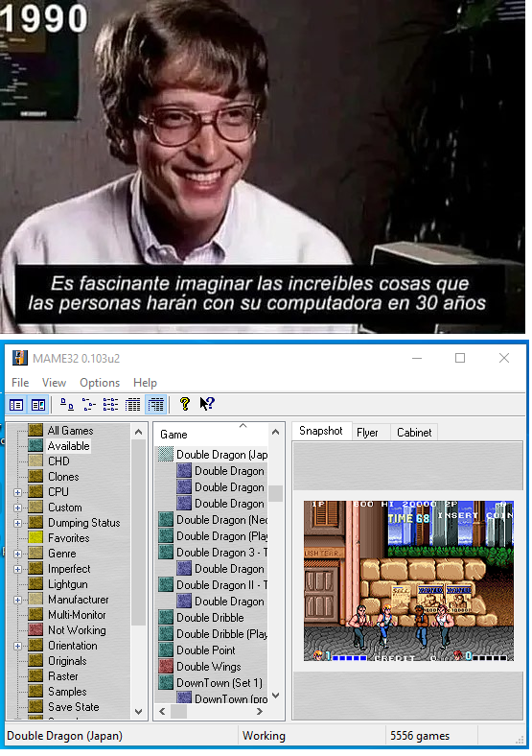
Task: Select the Originals folder
Action: [x=67, y=661]
